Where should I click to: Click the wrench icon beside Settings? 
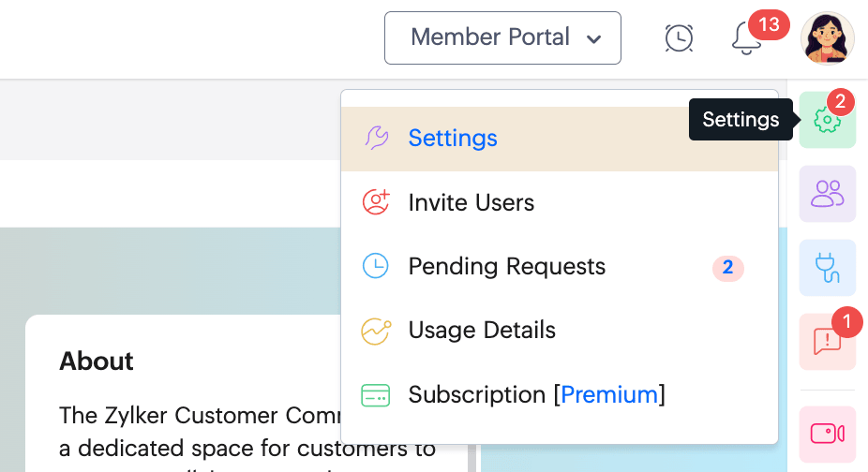pyautogui.click(x=375, y=139)
